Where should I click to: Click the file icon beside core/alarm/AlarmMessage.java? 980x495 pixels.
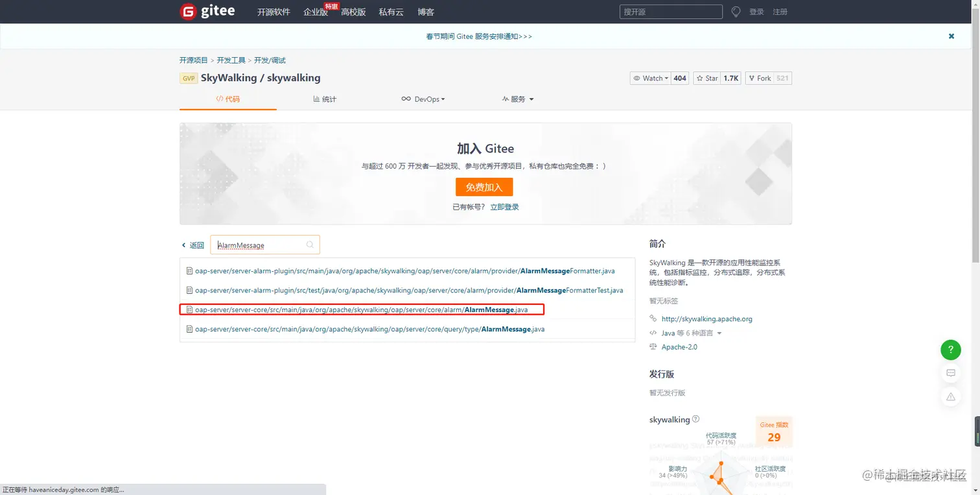(x=189, y=309)
